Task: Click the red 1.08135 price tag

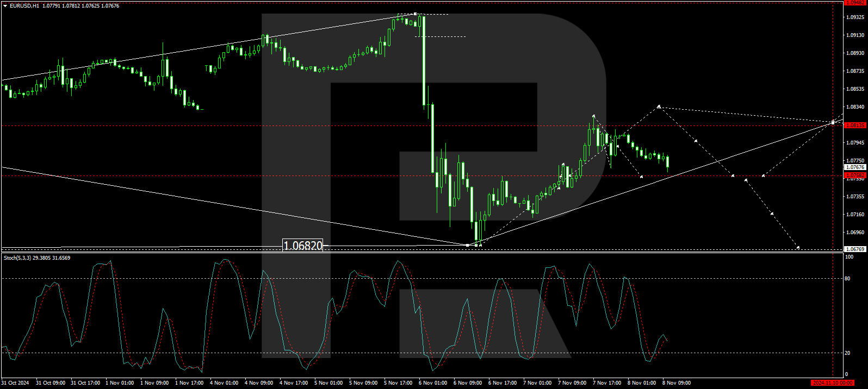Action: pyautogui.click(x=855, y=126)
